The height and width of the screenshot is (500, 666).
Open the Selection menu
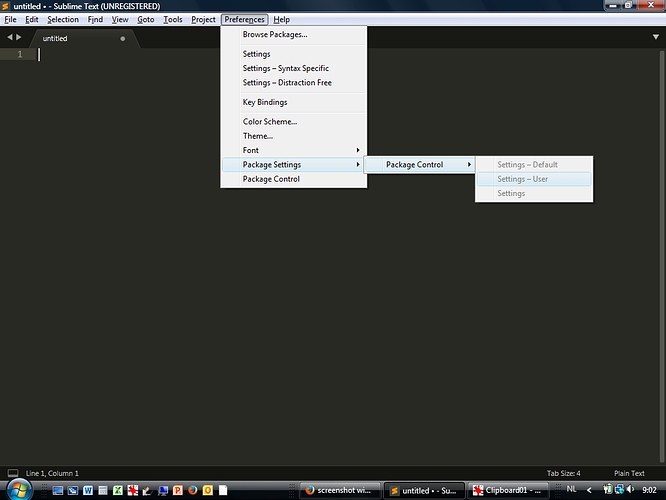pyautogui.click(x=63, y=20)
